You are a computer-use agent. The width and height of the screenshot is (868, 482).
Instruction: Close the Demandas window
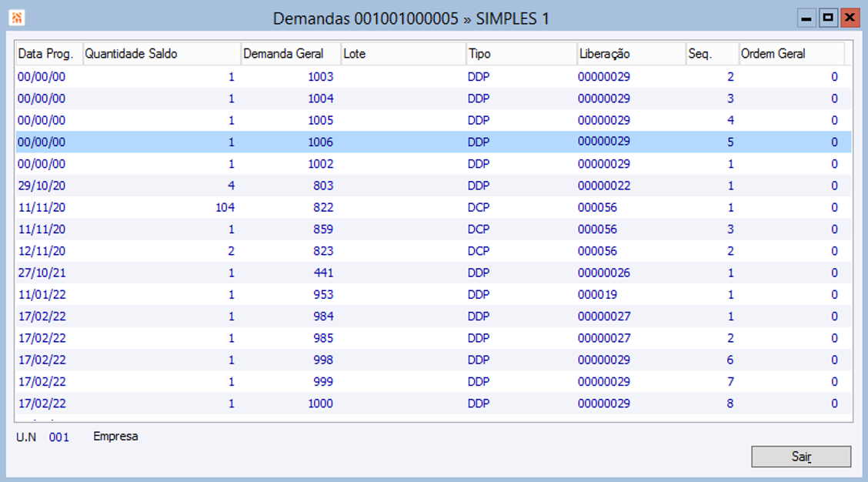[850, 18]
